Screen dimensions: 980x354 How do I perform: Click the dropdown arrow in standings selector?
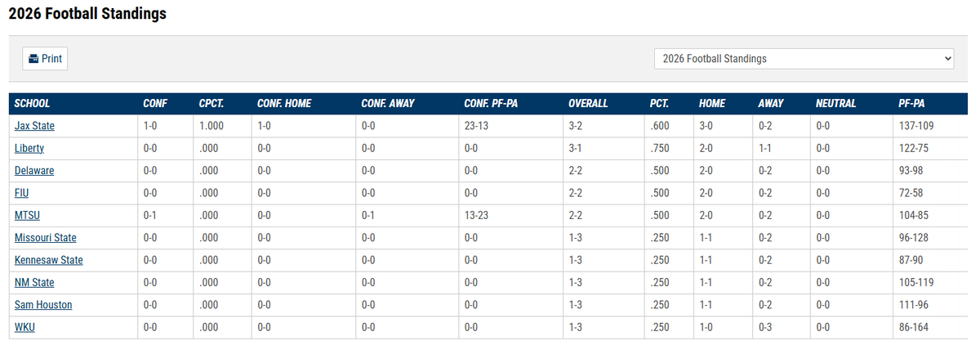pyautogui.click(x=947, y=59)
